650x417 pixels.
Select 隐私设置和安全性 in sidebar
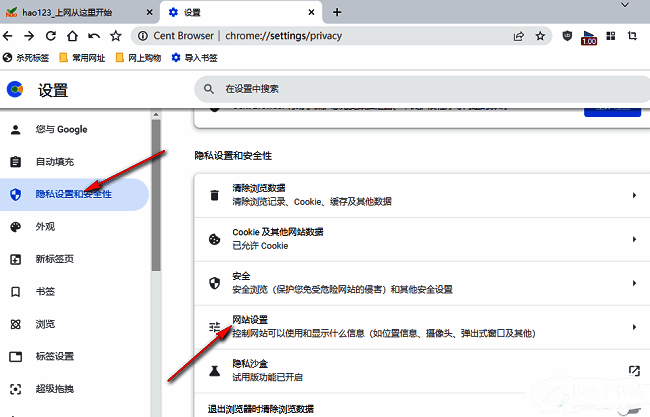click(x=75, y=194)
